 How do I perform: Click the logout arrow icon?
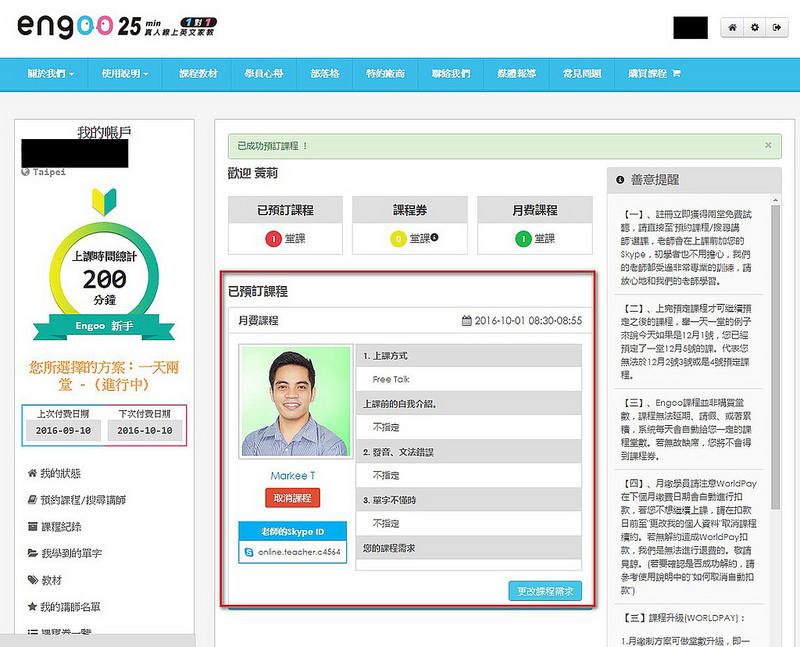(x=776, y=29)
